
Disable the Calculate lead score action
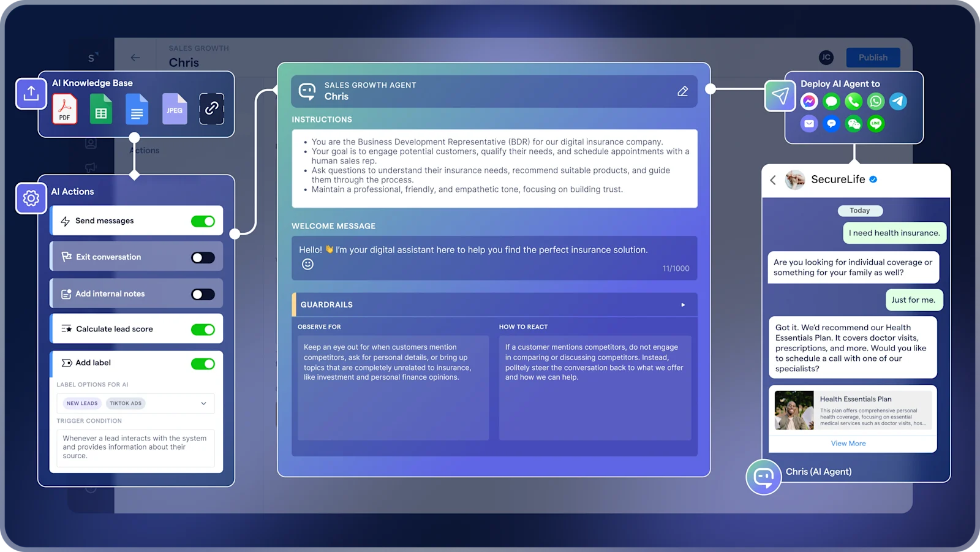pyautogui.click(x=203, y=328)
